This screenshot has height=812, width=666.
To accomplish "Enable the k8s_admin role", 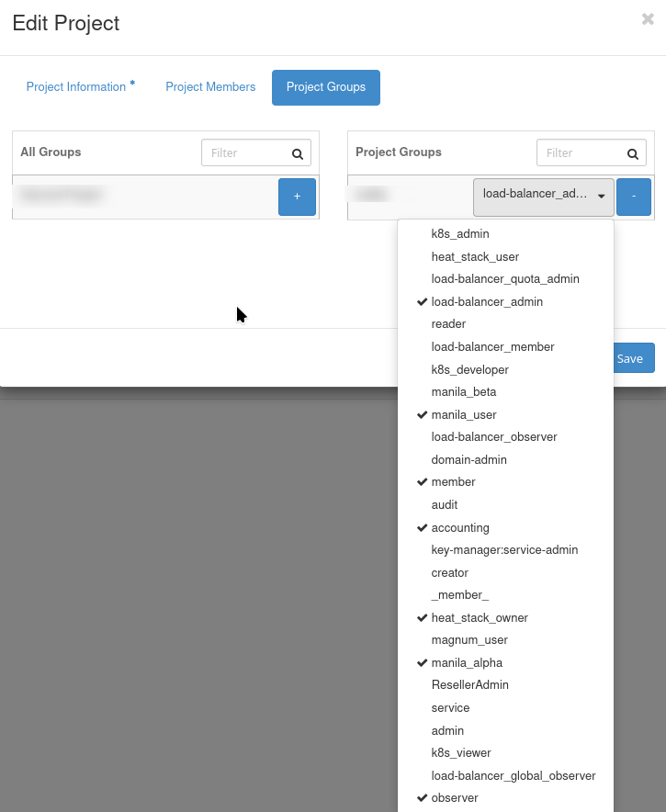I will [x=460, y=234].
